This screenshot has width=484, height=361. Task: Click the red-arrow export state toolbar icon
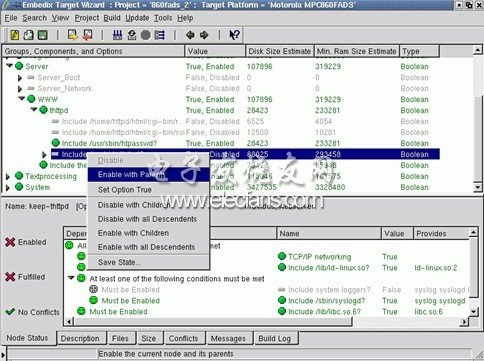(87, 35)
